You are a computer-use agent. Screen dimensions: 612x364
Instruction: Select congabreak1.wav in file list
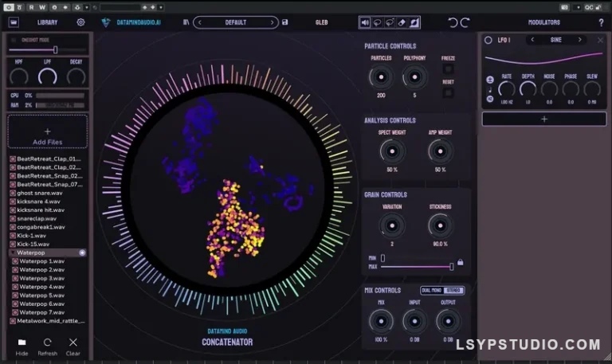[41, 228]
